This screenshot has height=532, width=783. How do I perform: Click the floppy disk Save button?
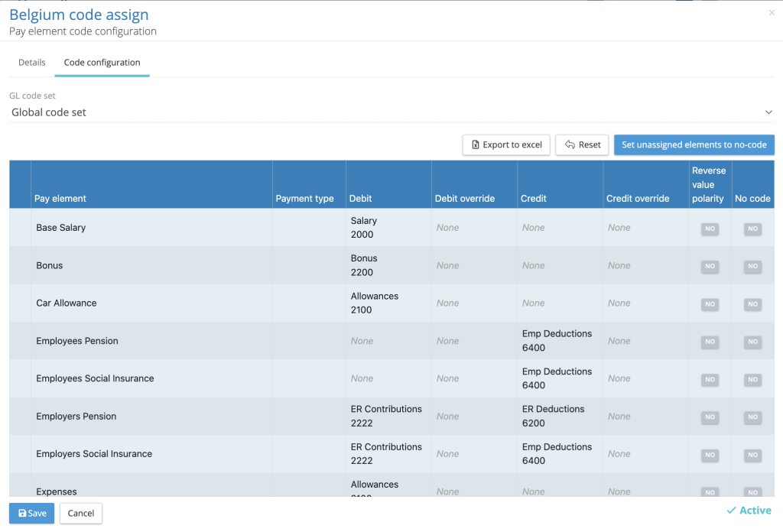(x=31, y=513)
